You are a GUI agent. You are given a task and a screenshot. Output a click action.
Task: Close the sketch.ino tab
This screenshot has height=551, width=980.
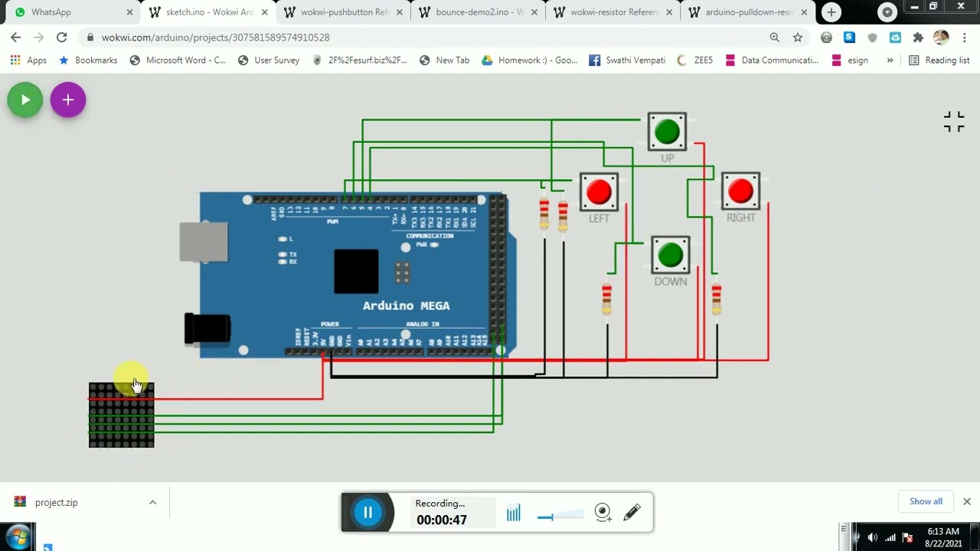click(x=264, y=12)
